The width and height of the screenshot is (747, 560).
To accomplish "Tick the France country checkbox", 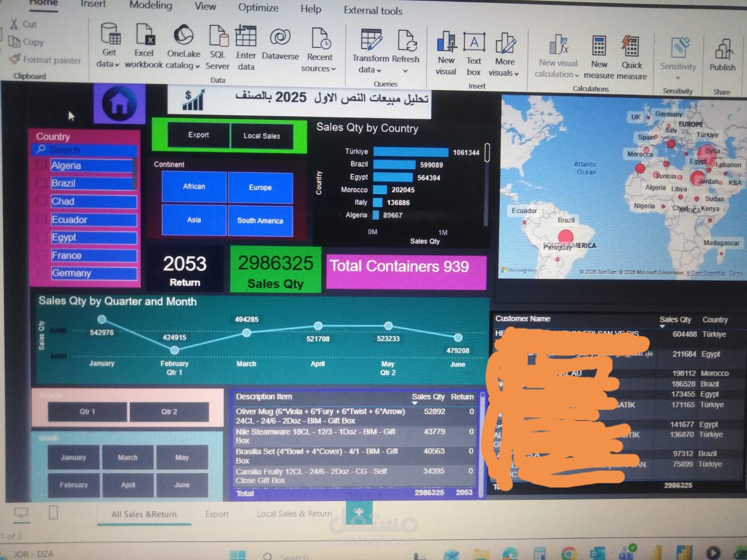I will point(42,255).
